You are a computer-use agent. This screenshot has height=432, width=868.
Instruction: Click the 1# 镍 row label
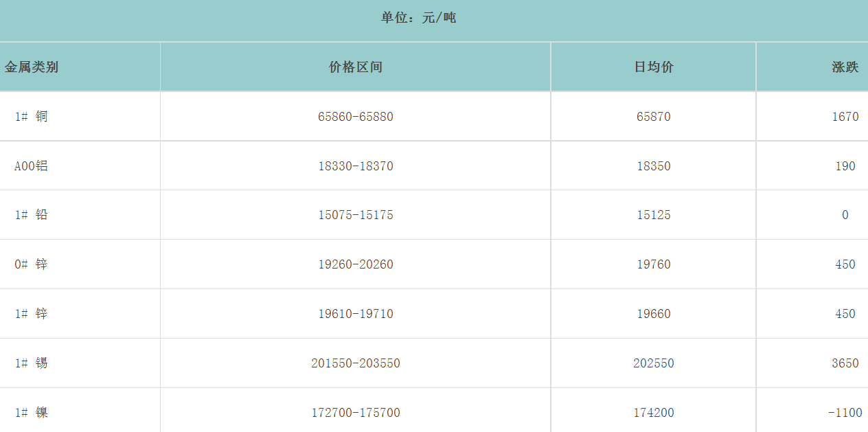point(32,413)
